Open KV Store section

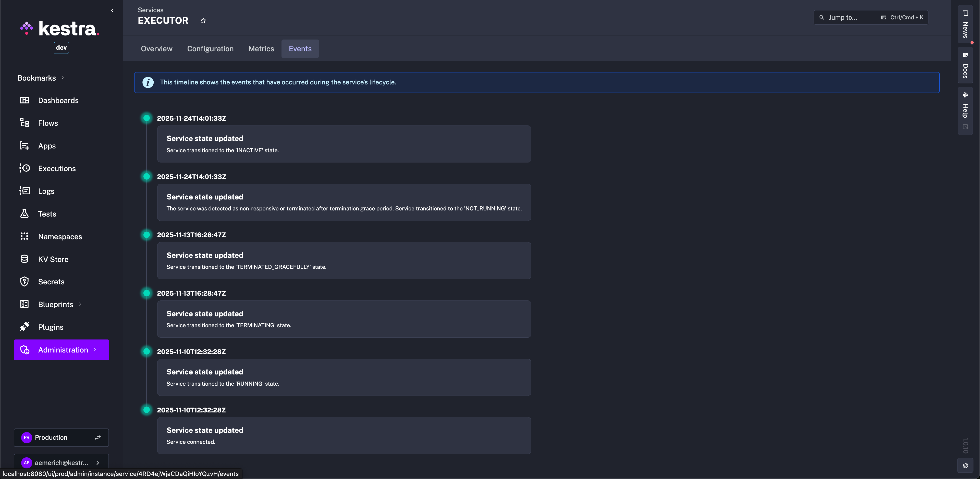[53, 259]
